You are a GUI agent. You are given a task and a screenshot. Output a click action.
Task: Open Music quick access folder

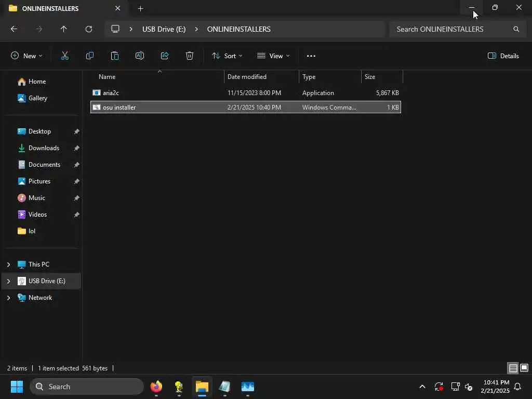(32, 198)
